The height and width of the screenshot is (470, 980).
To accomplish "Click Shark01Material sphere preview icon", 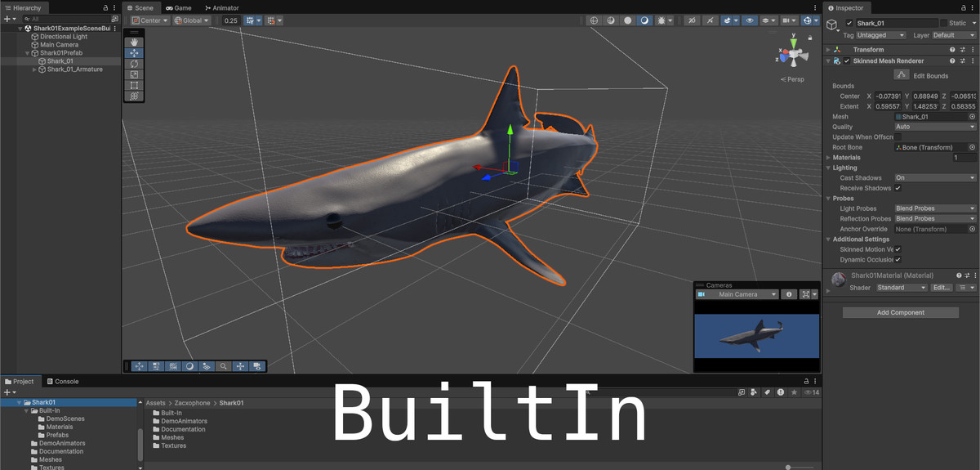I will pos(839,280).
